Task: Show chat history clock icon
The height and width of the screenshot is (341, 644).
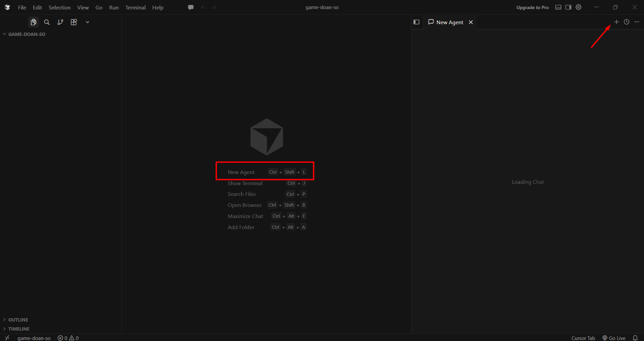Action: coord(627,22)
